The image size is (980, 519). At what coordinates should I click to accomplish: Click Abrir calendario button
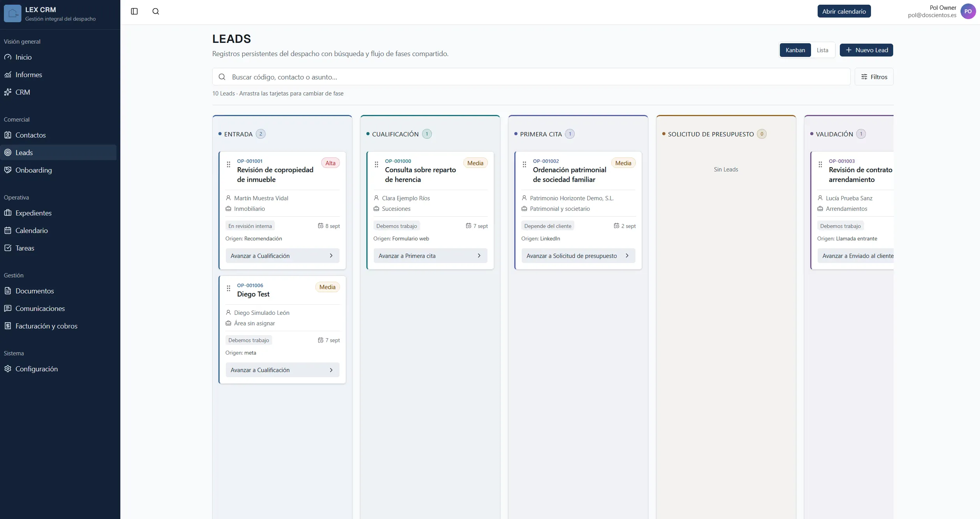844,11
